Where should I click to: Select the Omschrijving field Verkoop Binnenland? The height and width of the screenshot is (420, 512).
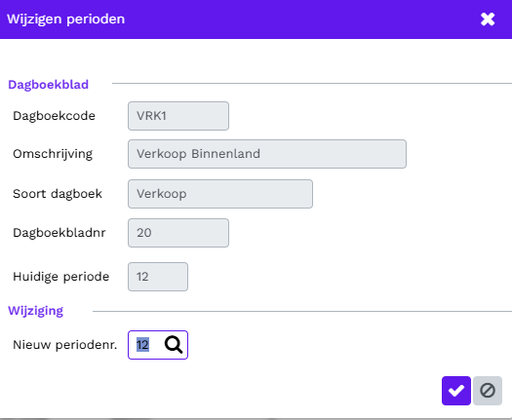(x=267, y=154)
